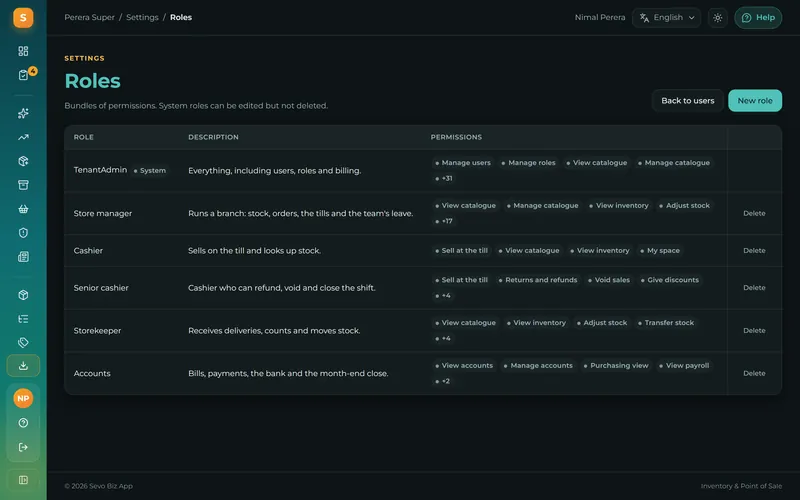800x500 pixels.
Task: Toggle the light theme sun icon
Action: (717, 18)
